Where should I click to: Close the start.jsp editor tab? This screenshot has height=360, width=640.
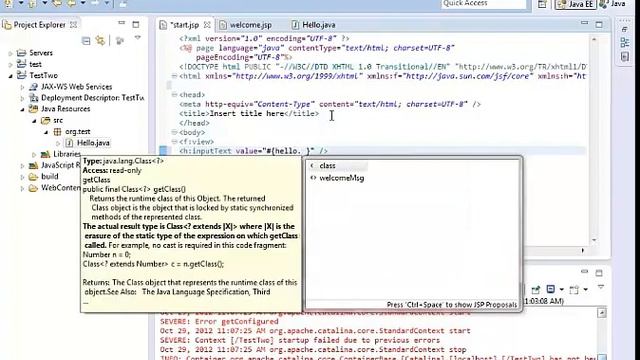click(x=207, y=25)
